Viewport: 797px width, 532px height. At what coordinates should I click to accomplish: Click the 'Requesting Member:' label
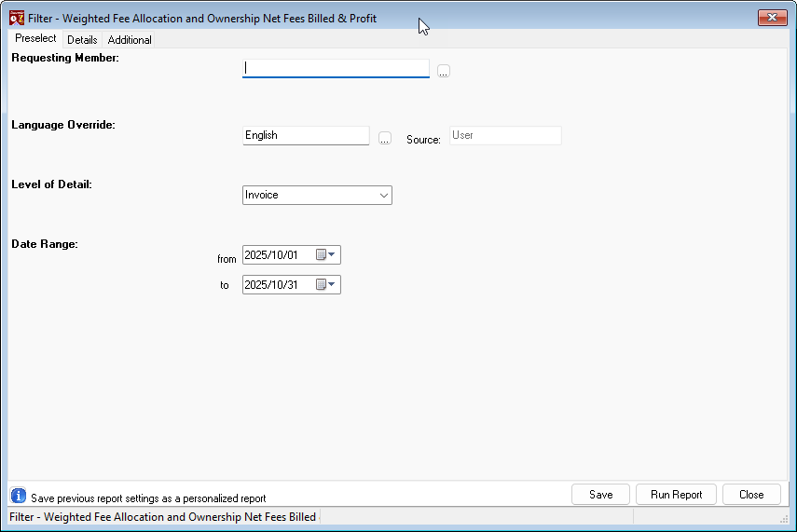[65, 58]
